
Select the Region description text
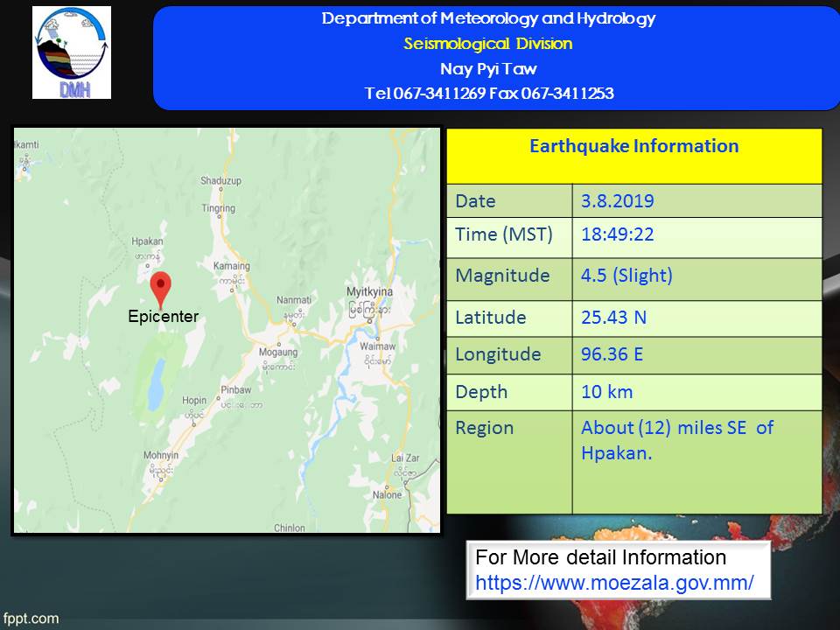coord(677,440)
